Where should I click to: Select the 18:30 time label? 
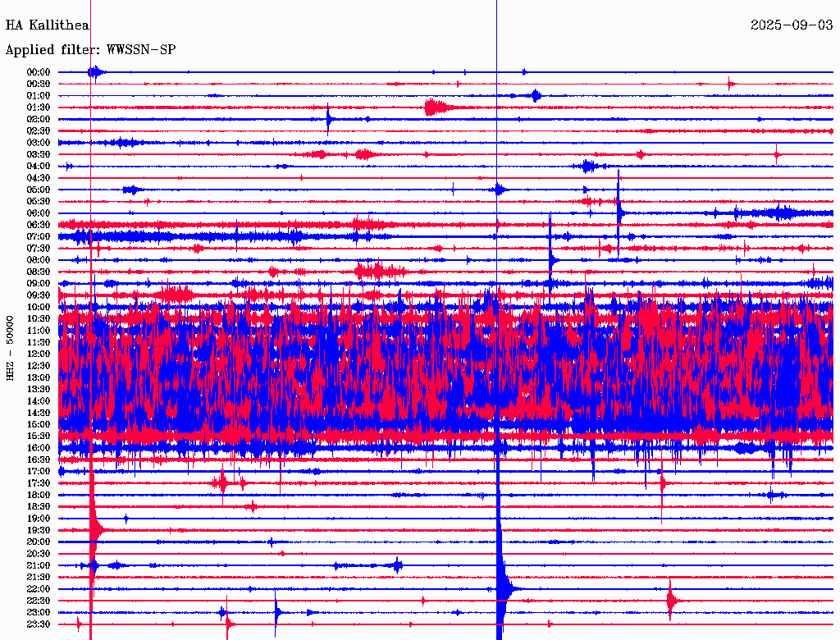pyautogui.click(x=39, y=506)
